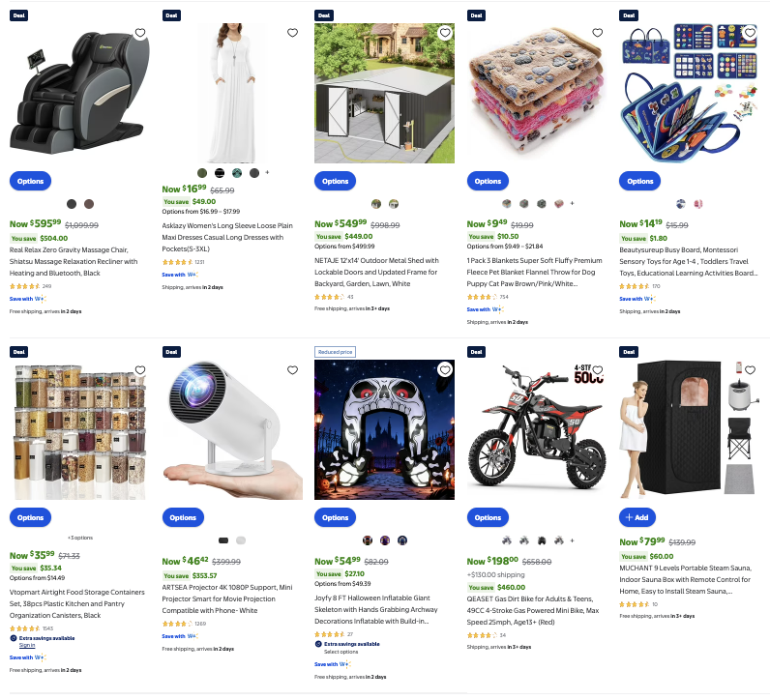Click heart icon on white maxi dress
The image size is (770, 700).
click(x=293, y=33)
